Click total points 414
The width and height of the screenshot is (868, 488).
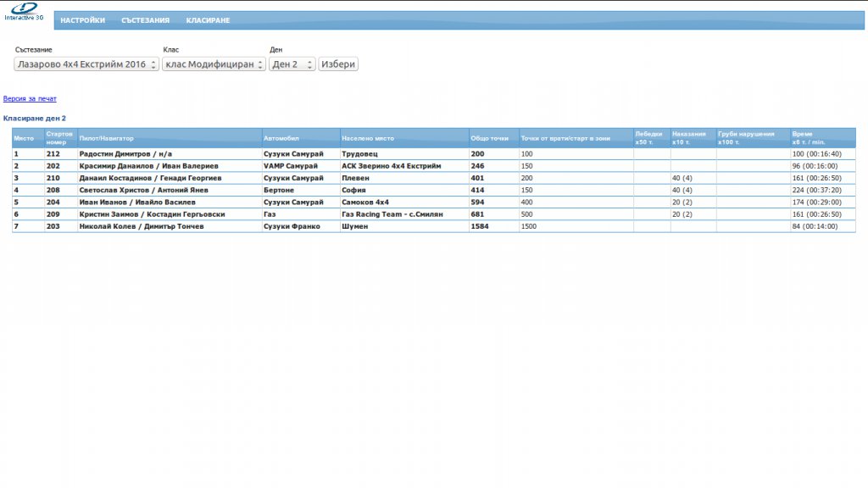coord(477,190)
